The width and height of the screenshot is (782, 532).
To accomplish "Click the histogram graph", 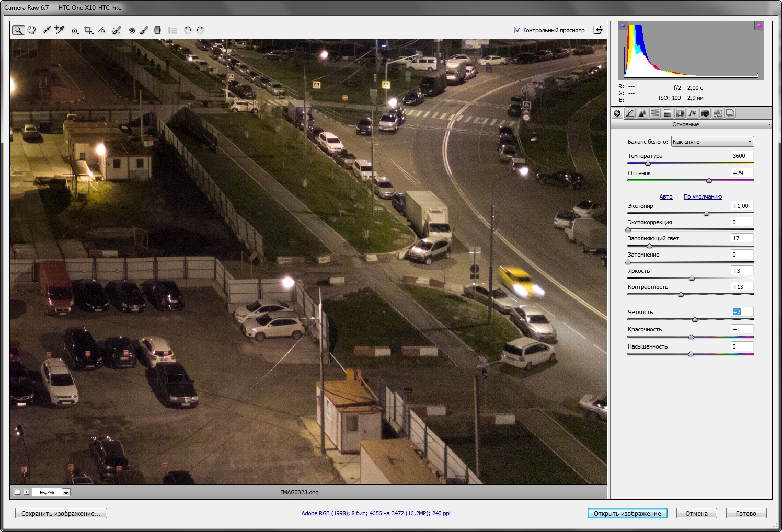I will (691, 50).
